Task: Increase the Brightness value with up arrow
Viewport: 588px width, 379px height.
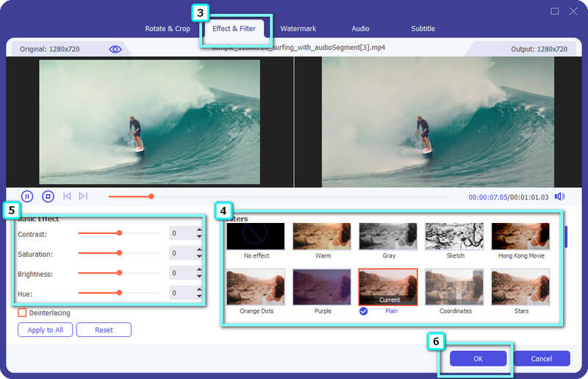Action: [x=199, y=269]
